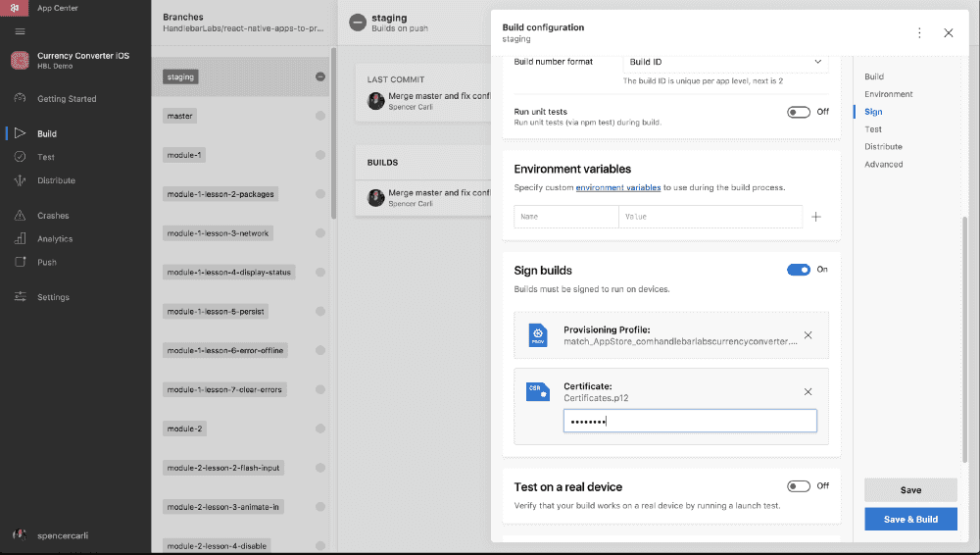Click the certificate file icon
The height and width of the screenshot is (555, 980).
(x=537, y=391)
